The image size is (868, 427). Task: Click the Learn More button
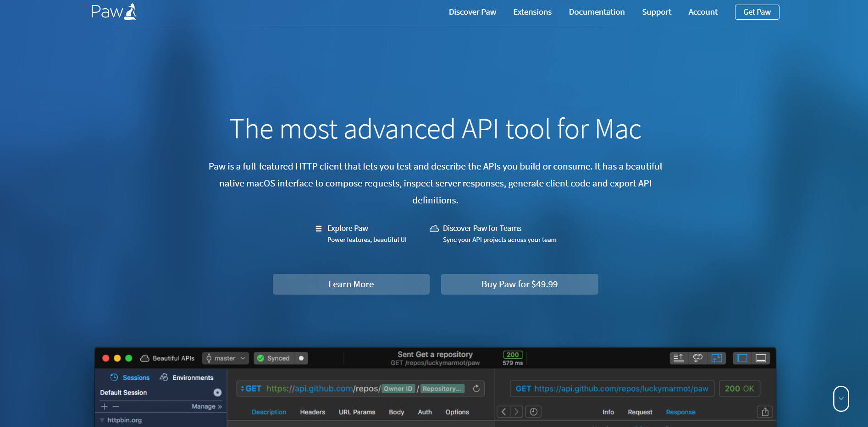tap(351, 284)
